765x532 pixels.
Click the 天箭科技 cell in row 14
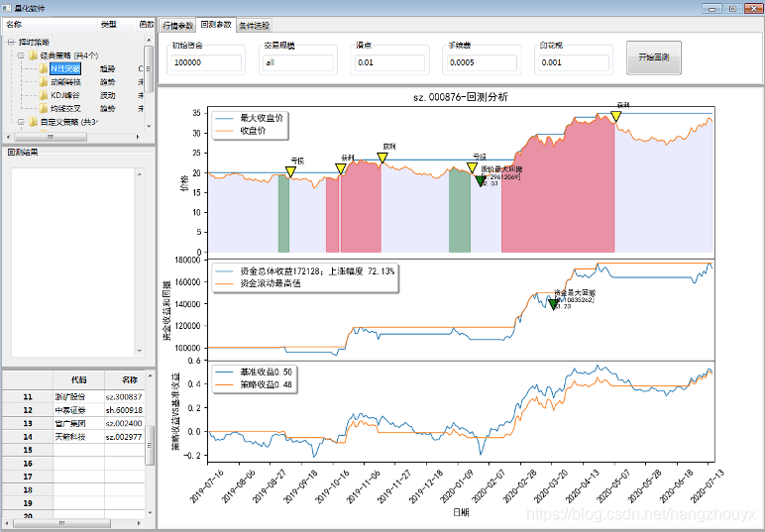tap(78, 437)
